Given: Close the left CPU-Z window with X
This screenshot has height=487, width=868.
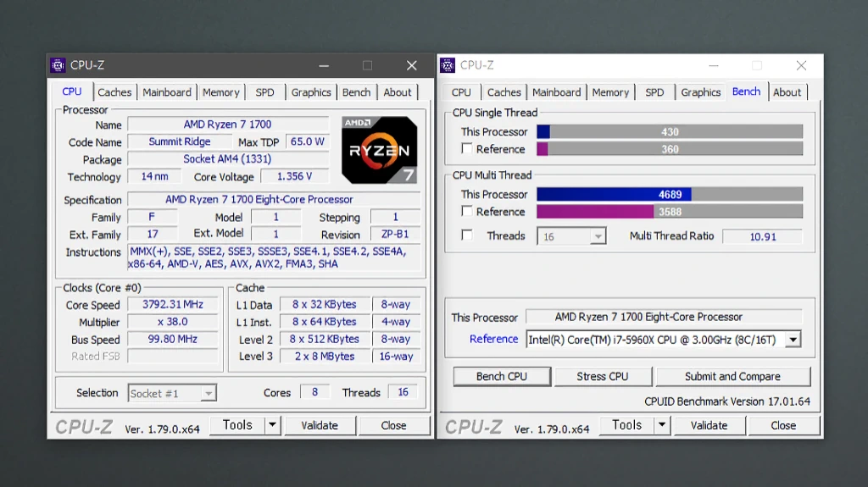Looking at the screenshot, I should point(411,65).
